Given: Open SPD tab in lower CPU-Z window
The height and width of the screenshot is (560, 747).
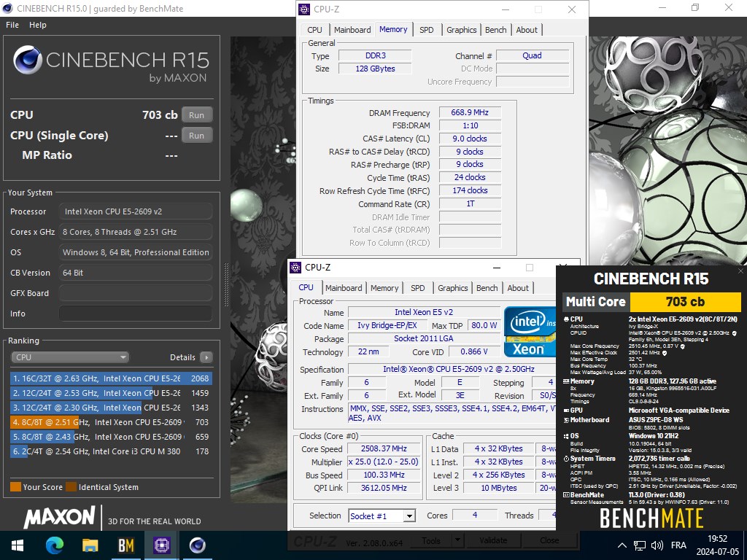Looking at the screenshot, I should tap(418, 287).
